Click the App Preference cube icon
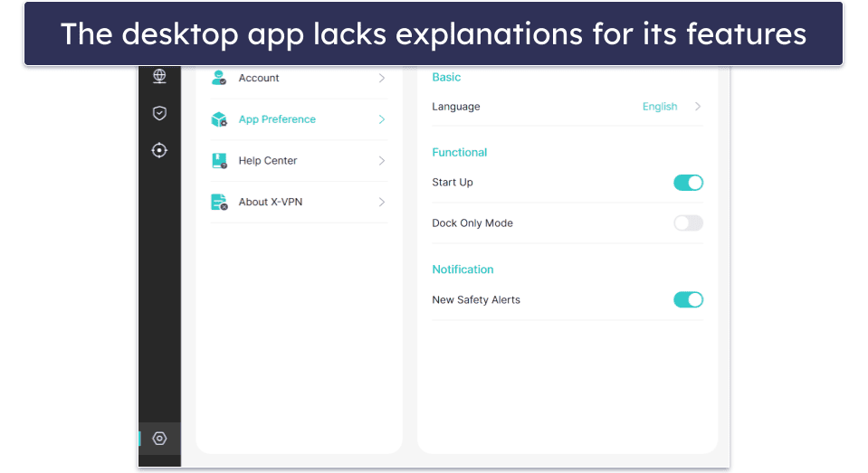The image size is (868, 473). [219, 119]
